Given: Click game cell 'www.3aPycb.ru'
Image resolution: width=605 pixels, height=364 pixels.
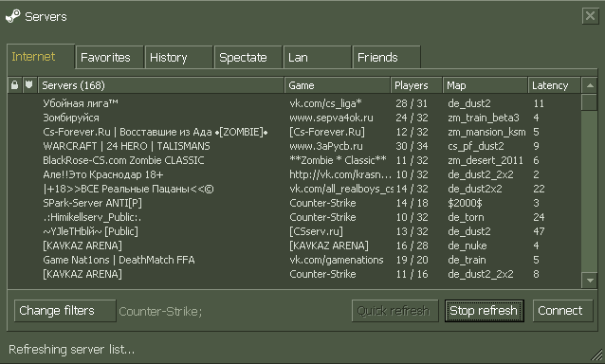Looking at the screenshot, I should pos(326,146).
